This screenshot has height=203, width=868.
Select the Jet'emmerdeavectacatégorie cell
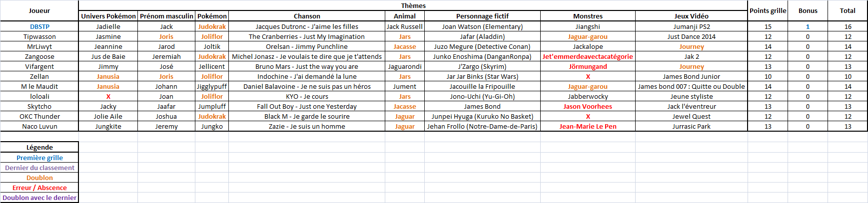(588, 56)
